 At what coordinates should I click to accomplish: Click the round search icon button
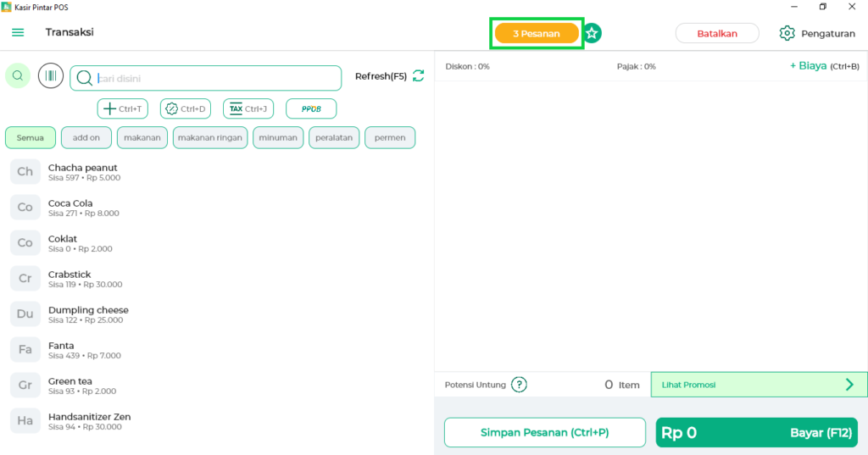tap(18, 76)
